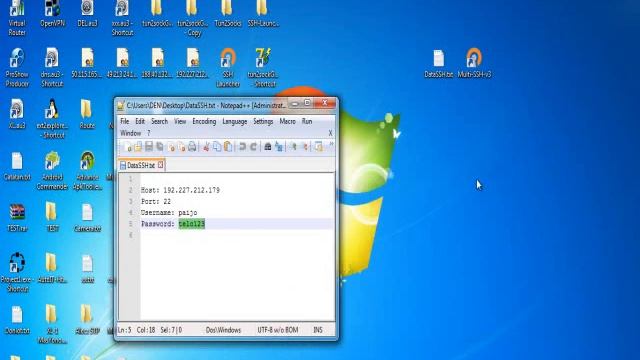Open the Encoding menu

tap(204, 121)
